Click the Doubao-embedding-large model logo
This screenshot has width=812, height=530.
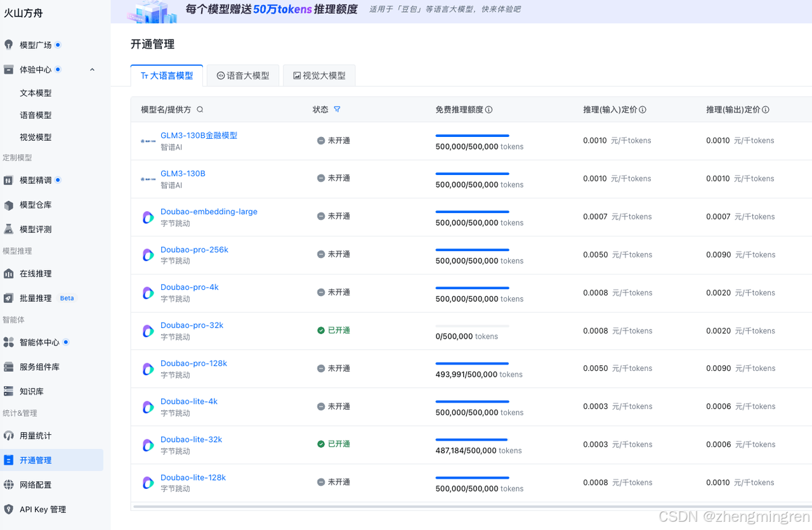[148, 217]
